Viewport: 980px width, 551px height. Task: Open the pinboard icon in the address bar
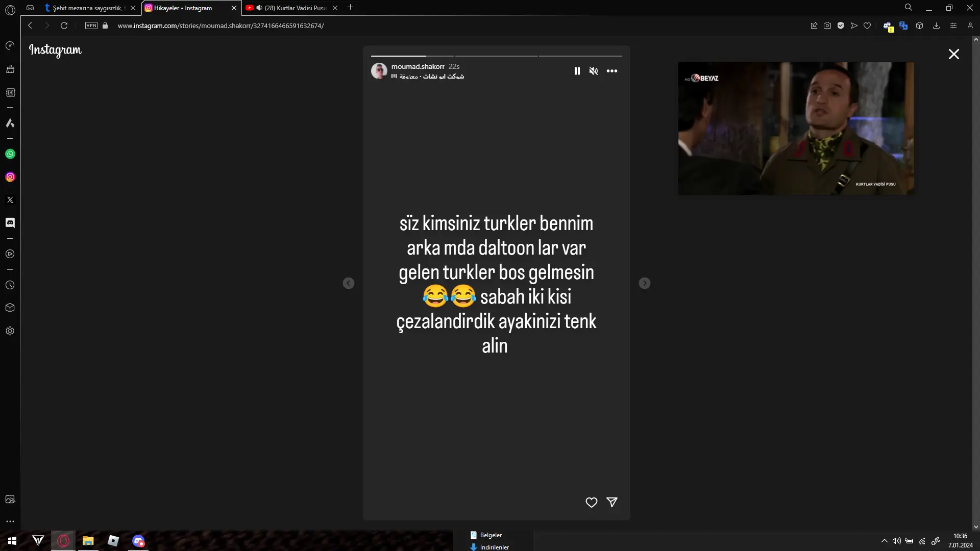pos(814,26)
